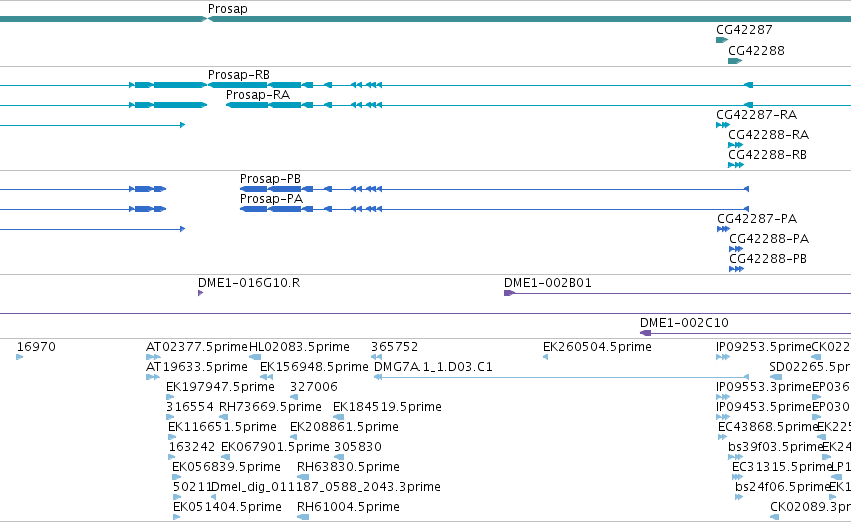
Task: Click the DME1-016G10.R arrow marker
Action: [x=201, y=294]
